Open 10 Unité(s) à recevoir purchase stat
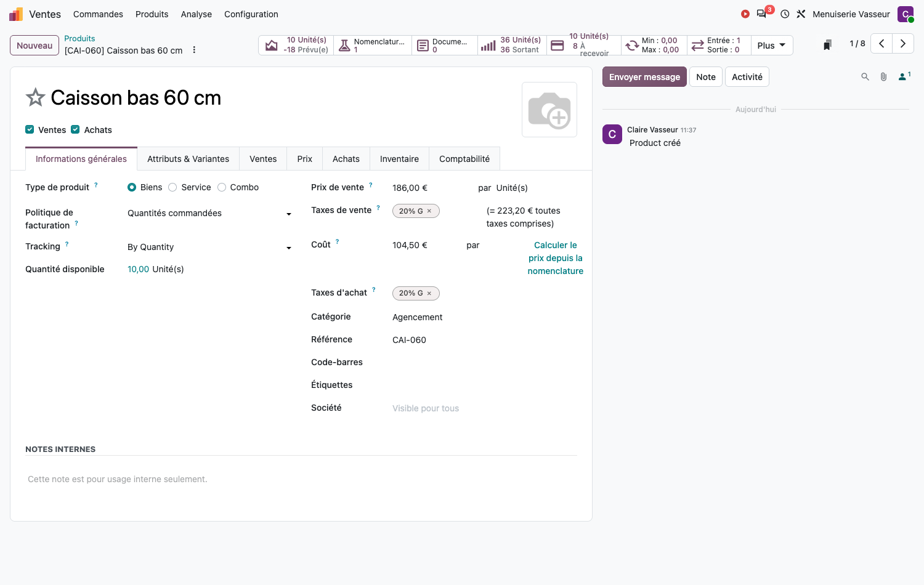 click(584, 45)
